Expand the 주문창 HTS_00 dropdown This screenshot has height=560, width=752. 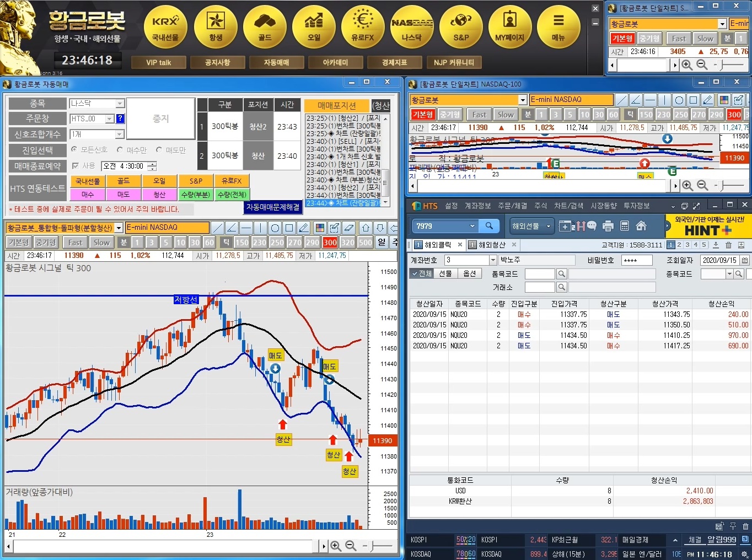tap(109, 119)
